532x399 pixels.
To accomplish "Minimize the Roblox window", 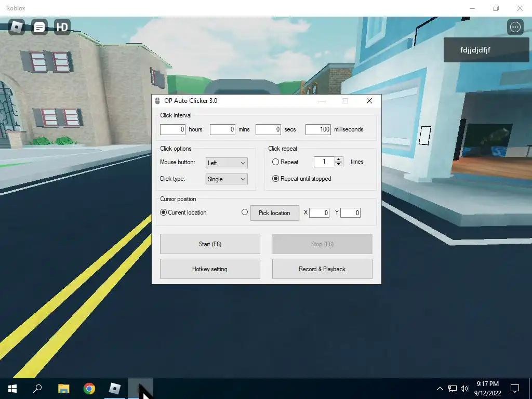I will [x=472, y=8].
